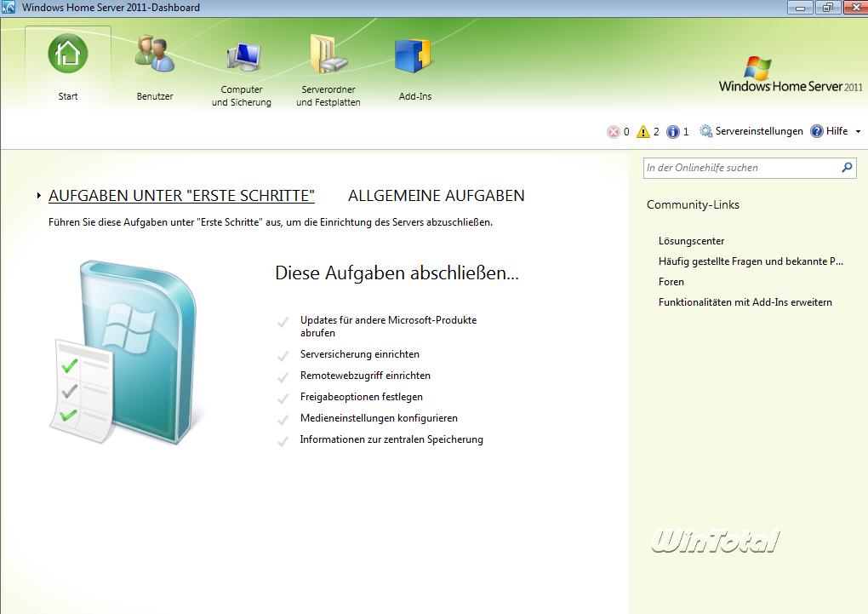Click the Community-Links heading

(x=693, y=205)
